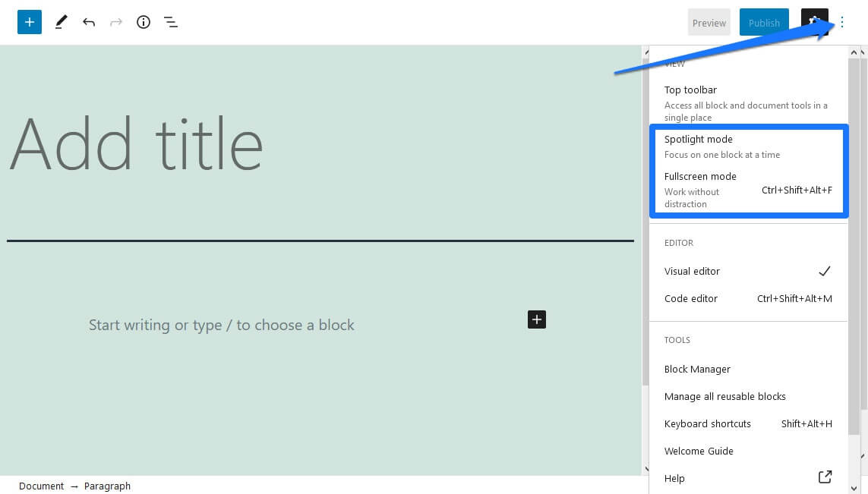Image resolution: width=868 pixels, height=494 pixels.
Task: Open the three-dot options menu
Action: click(842, 22)
